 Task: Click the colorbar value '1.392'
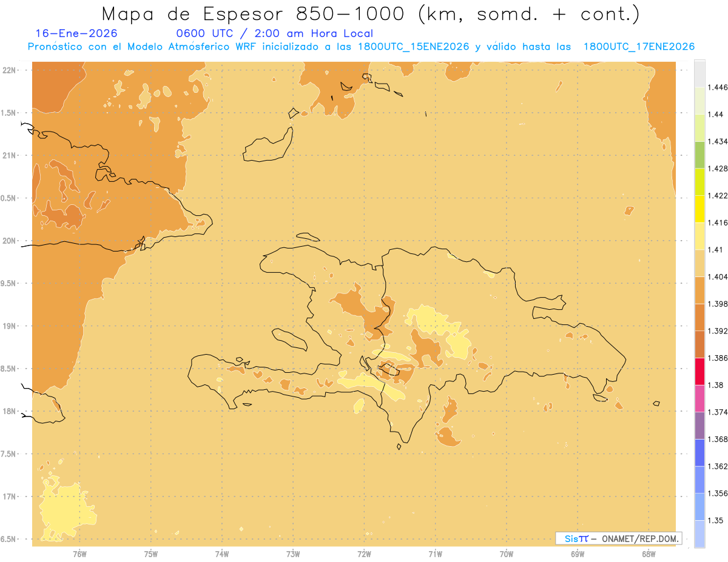[718, 331]
